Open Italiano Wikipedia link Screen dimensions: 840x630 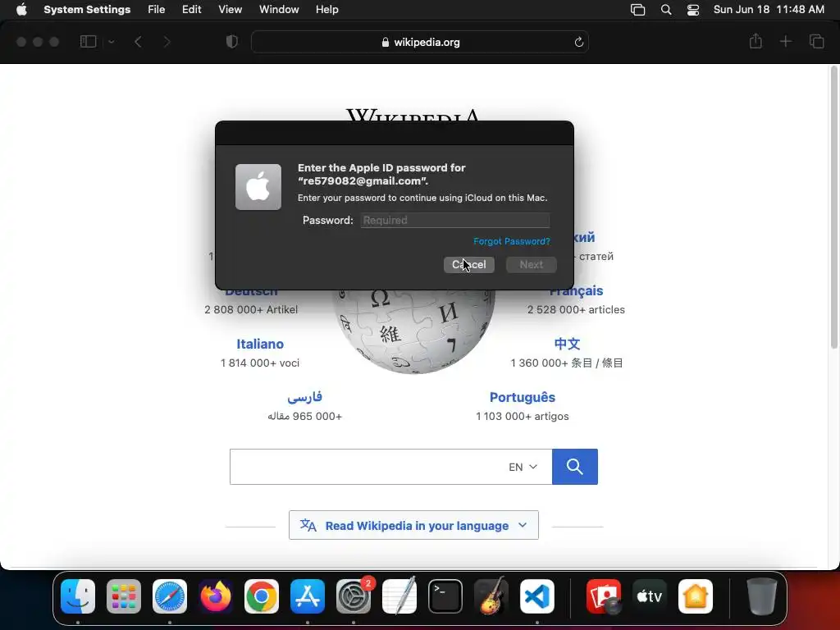(x=260, y=344)
